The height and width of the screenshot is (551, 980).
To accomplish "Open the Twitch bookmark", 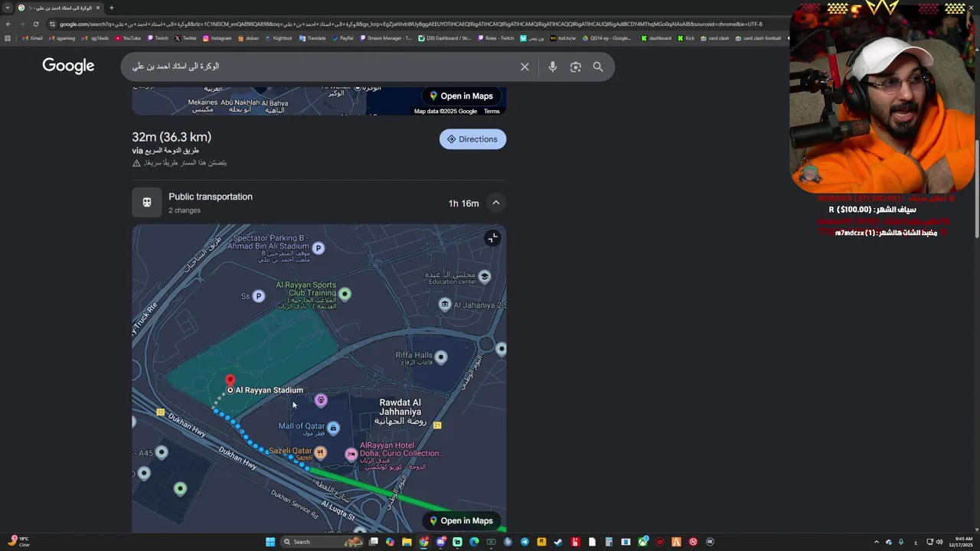I will (158, 38).
